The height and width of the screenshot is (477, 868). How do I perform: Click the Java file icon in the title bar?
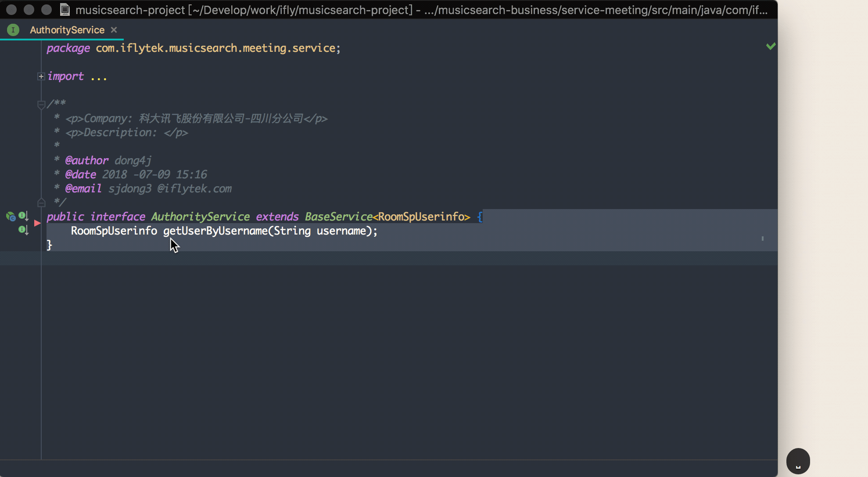(65, 9)
